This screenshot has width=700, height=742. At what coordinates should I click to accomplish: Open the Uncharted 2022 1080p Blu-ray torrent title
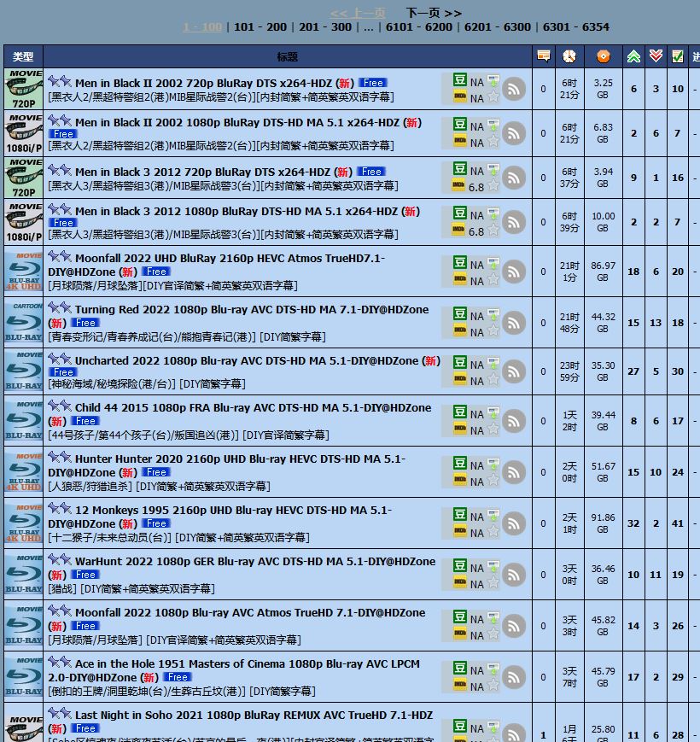pos(247,360)
